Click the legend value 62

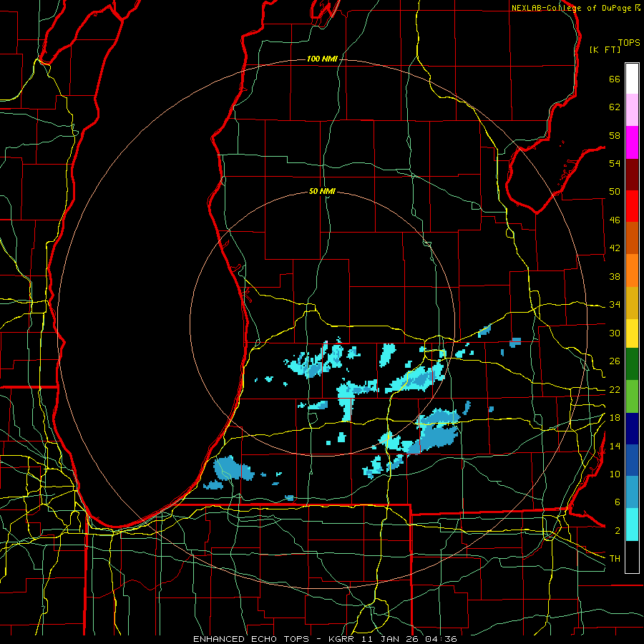coord(615,107)
